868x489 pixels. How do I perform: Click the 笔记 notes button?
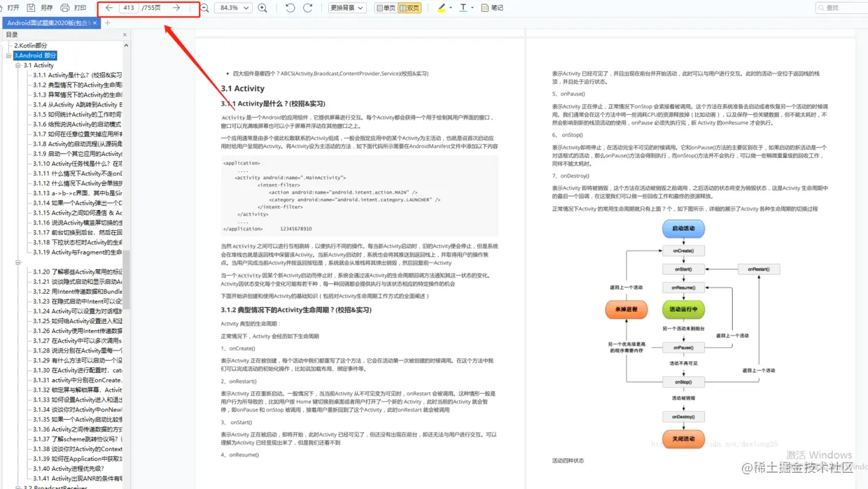tap(492, 8)
